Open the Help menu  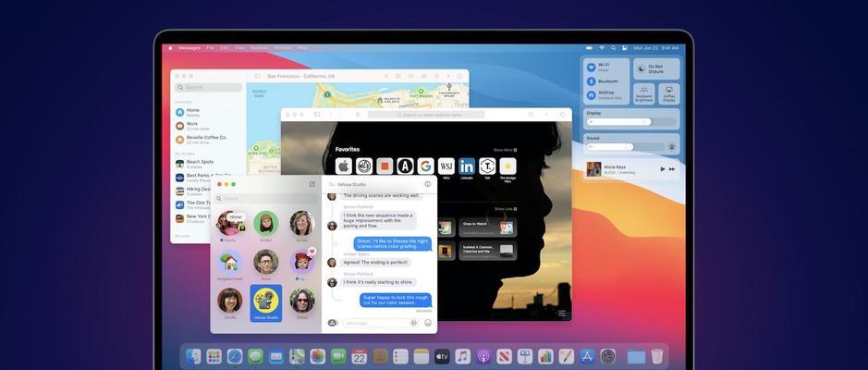(x=302, y=48)
